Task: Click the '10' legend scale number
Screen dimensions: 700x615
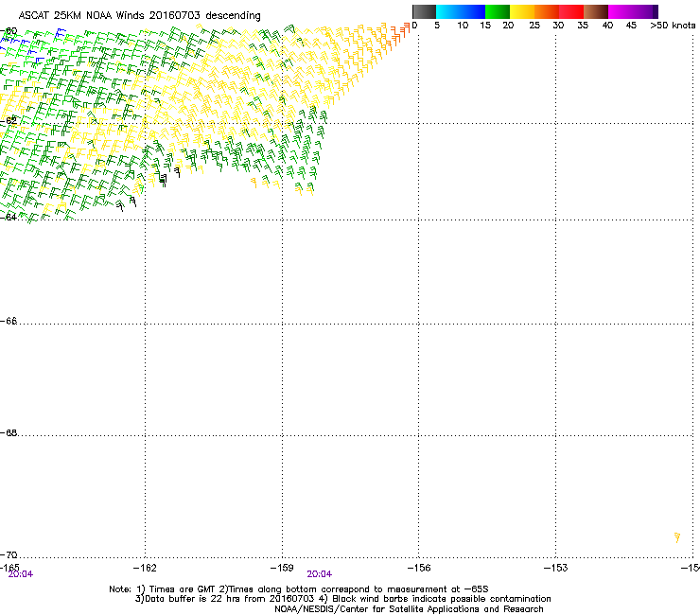Action: [x=463, y=26]
